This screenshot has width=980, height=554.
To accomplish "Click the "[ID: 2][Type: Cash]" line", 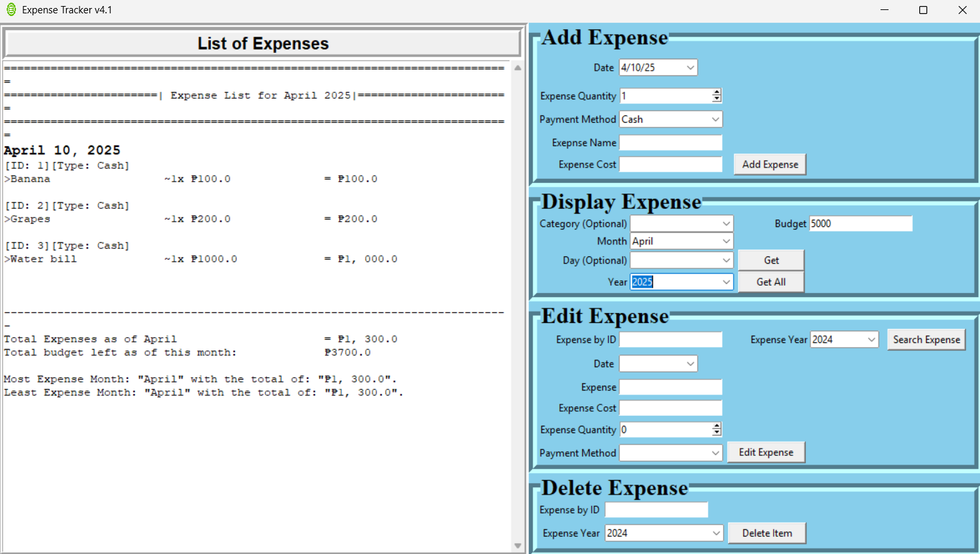I will 67,206.
